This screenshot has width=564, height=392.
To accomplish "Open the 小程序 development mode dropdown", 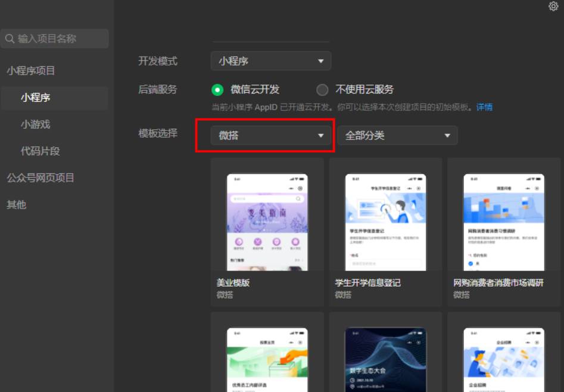I will (x=270, y=61).
